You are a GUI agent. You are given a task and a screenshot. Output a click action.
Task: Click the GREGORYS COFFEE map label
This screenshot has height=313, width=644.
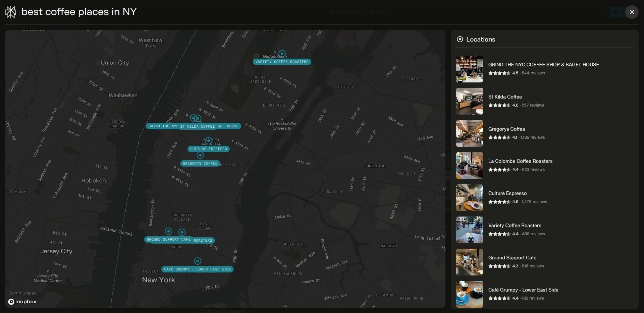pos(200,164)
